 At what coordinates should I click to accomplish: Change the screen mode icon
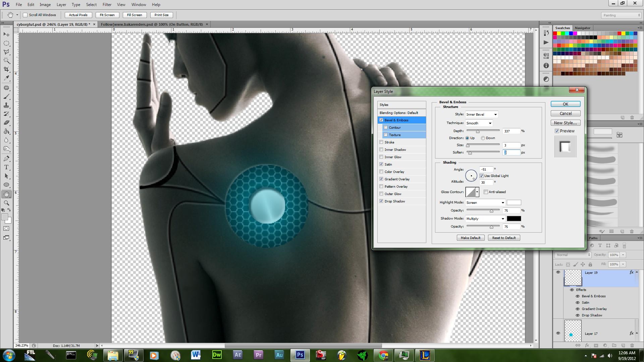6,238
